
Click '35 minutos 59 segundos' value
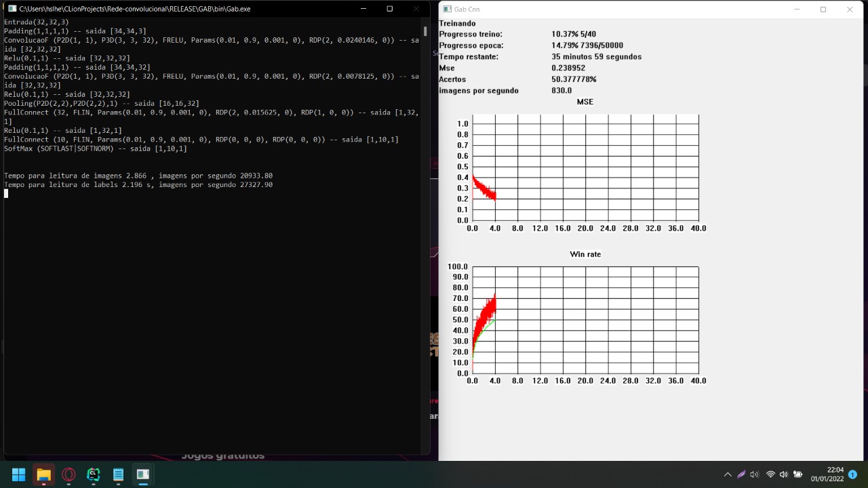click(x=597, y=57)
